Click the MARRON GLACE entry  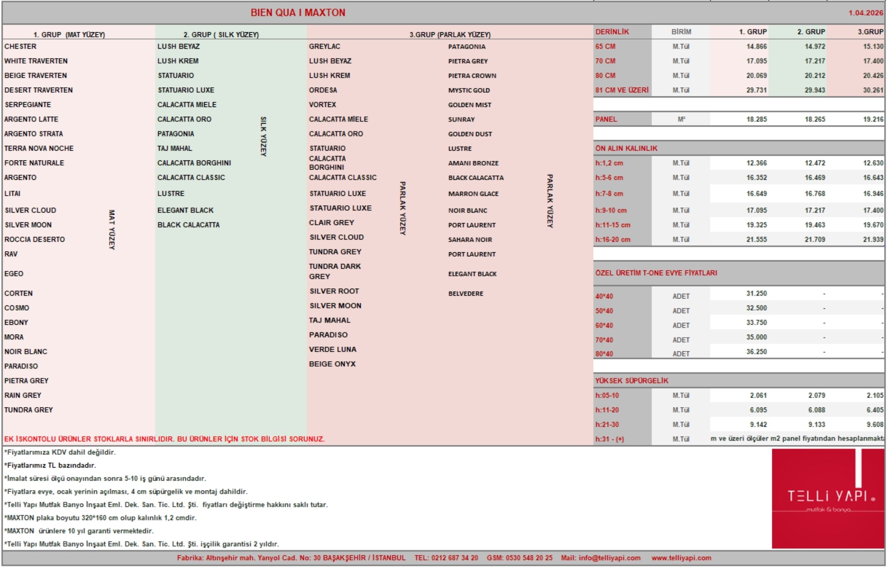473,194
